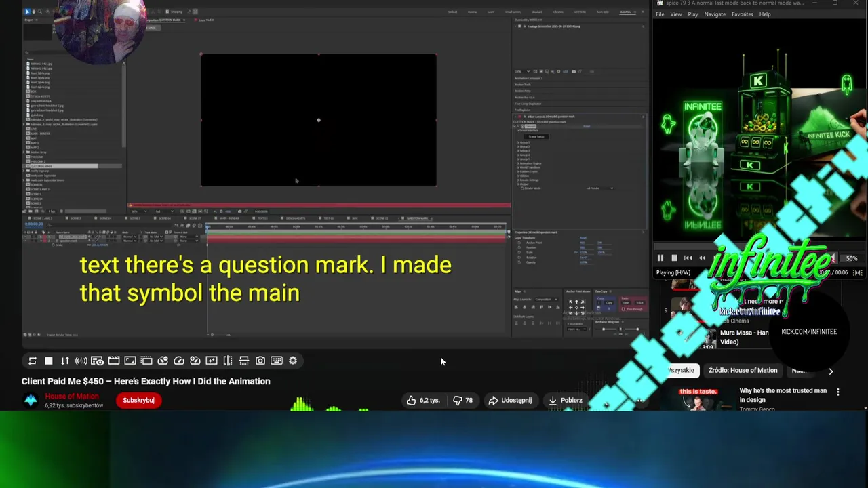Like the video with 6,2 tys. thumbs up

[x=423, y=401]
